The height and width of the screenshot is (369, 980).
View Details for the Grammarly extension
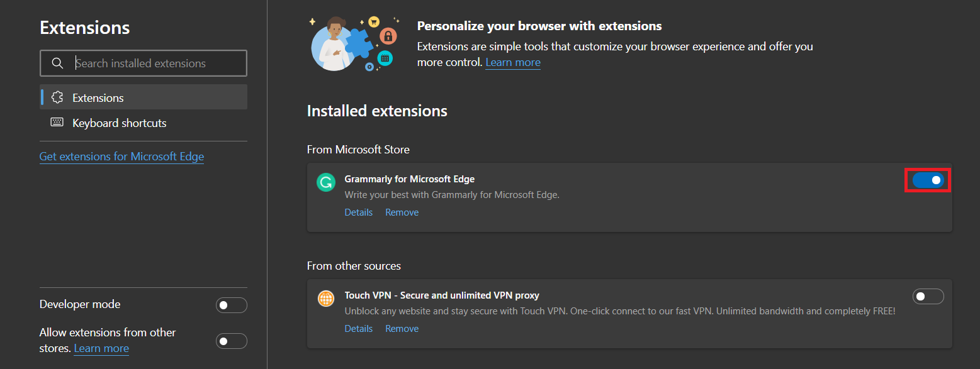click(359, 212)
